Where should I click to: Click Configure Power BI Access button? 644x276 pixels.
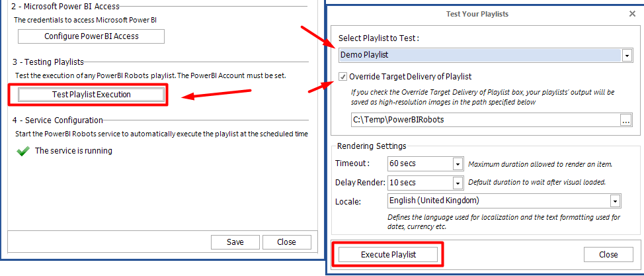(91, 36)
